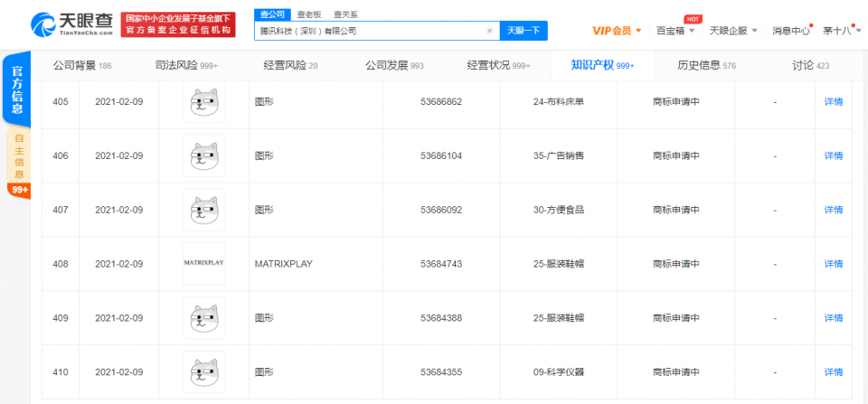Open 消息中心 message center

(791, 31)
